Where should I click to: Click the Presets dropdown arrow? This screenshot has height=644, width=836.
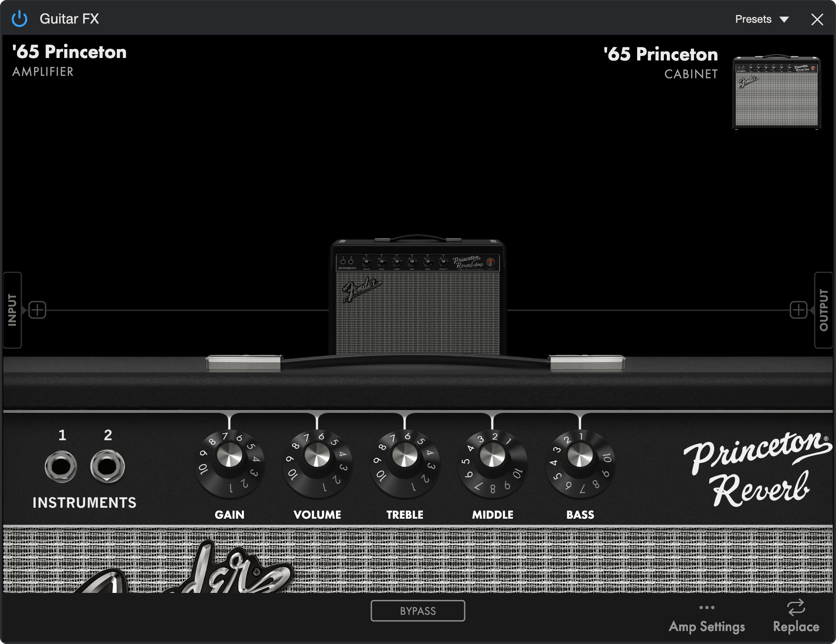(x=784, y=19)
